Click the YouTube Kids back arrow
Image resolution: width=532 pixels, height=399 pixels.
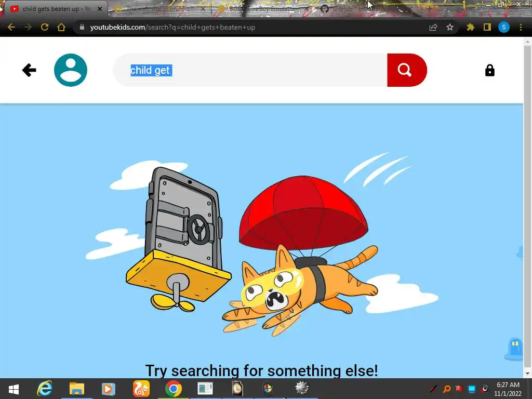[29, 70]
